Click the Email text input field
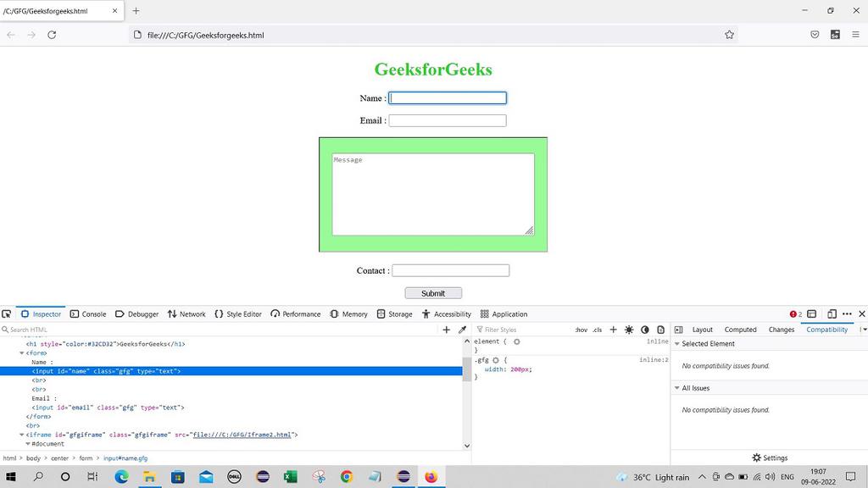 pyautogui.click(x=448, y=120)
